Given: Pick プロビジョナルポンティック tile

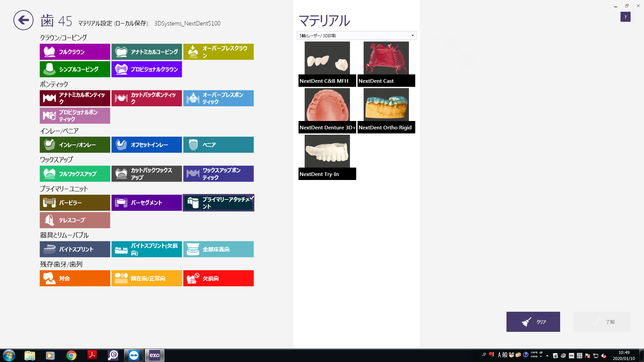Looking at the screenshot, I should (x=75, y=116).
